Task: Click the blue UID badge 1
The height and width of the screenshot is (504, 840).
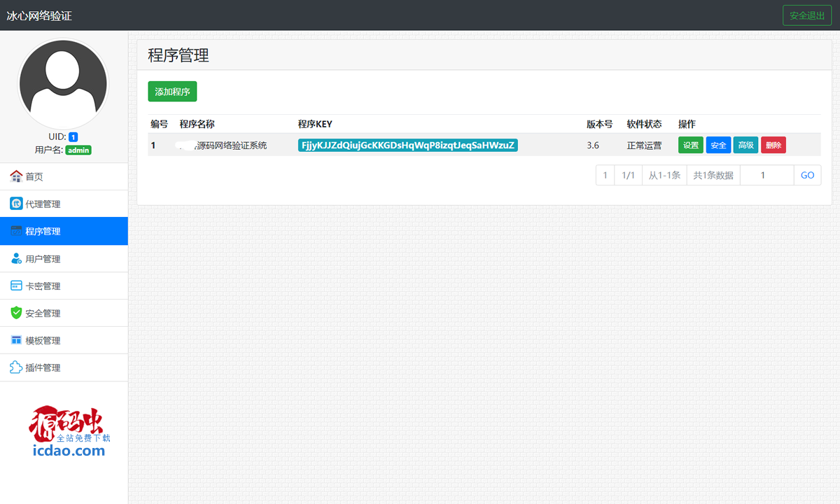Action: [73, 136]
